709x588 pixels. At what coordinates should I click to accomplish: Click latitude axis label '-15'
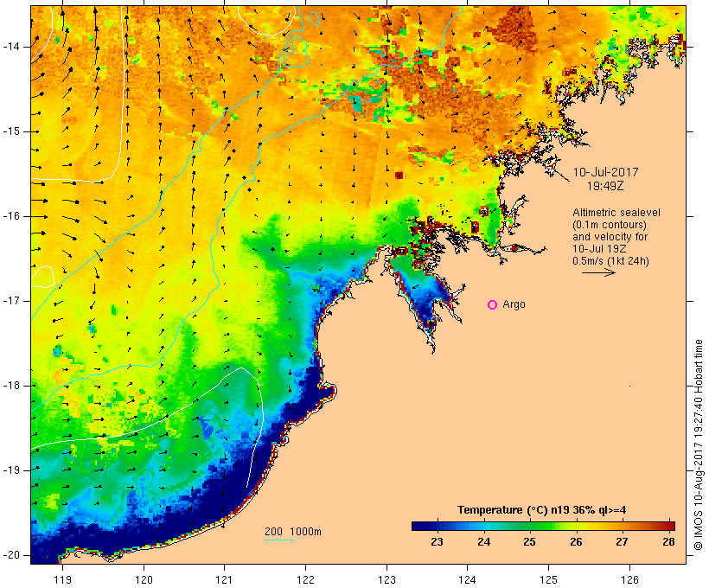click(x=10, y=131)
